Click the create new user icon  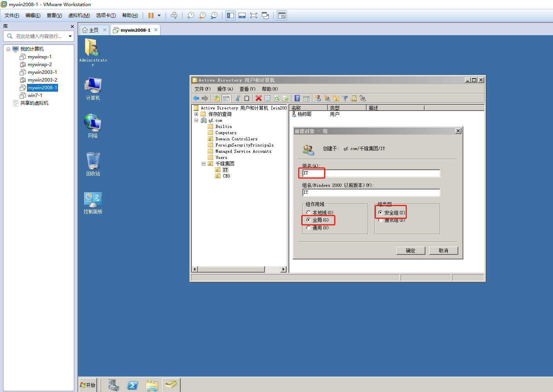point(318,98)
